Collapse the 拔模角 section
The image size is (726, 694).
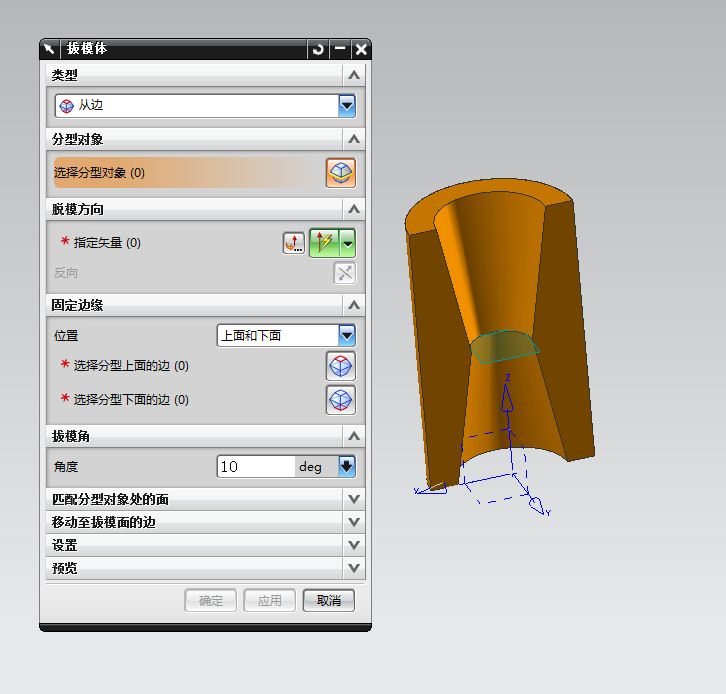tap(354, 436)
